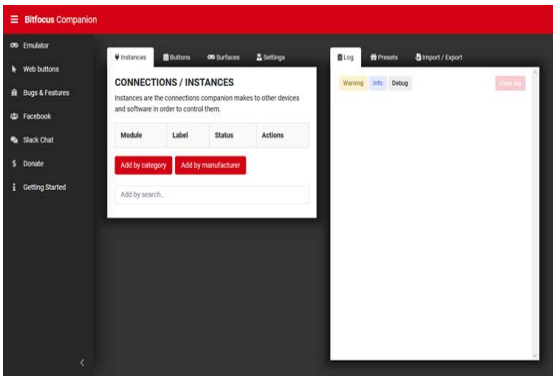Screen dimensions: 555x379
Task: Click the Donate dollar icon
Action: coord(14,163)
